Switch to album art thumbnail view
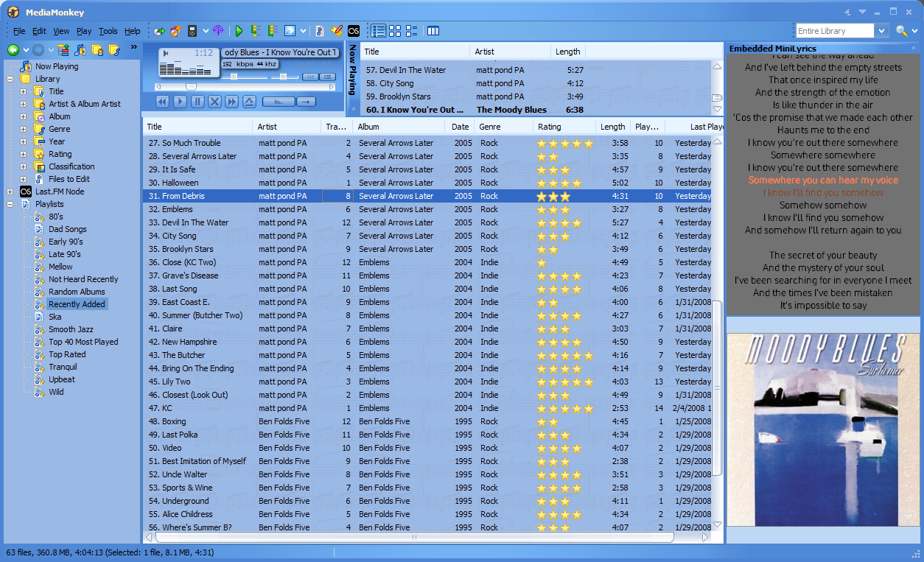The height and width of the screenshot is (562, 924). (395, 31)
